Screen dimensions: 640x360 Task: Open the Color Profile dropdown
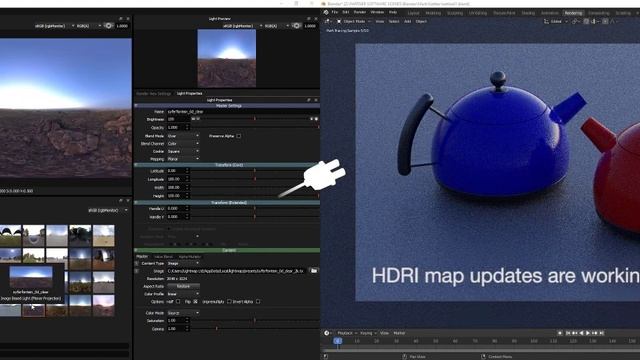[x=183, y=294]
